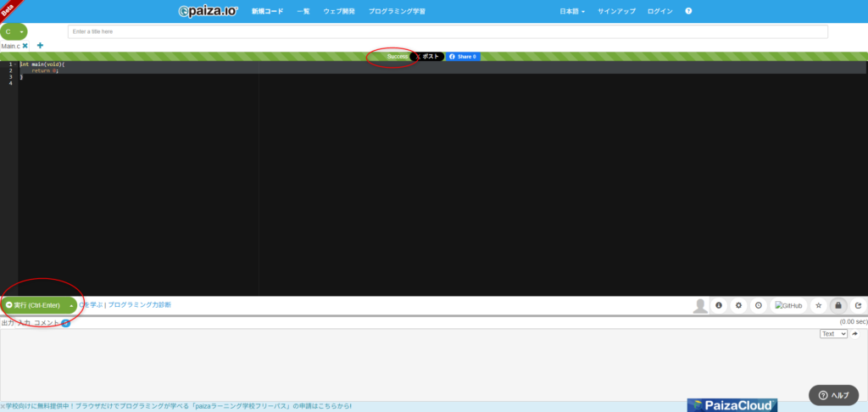The image size is (868, 412).
Task: Click the 実行 (Ctrl-Enter) run button
Action: [34, 305]
